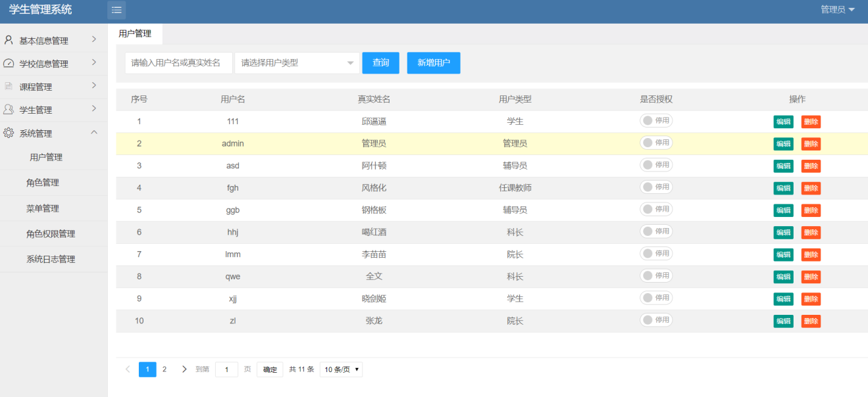868x397 pixels.
Task: Toggle authorization switch for user lmm
Action: [656, 254]
